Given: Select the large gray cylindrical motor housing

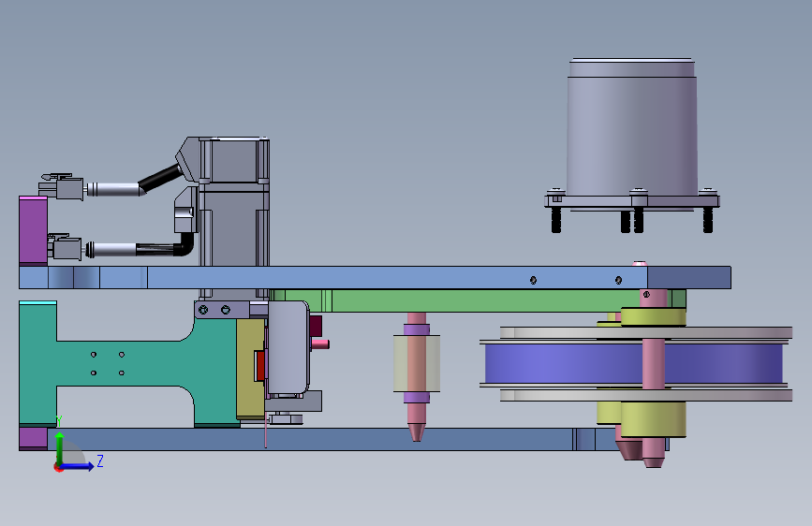Looking at the screenshot, I should (x=632, y=127).
